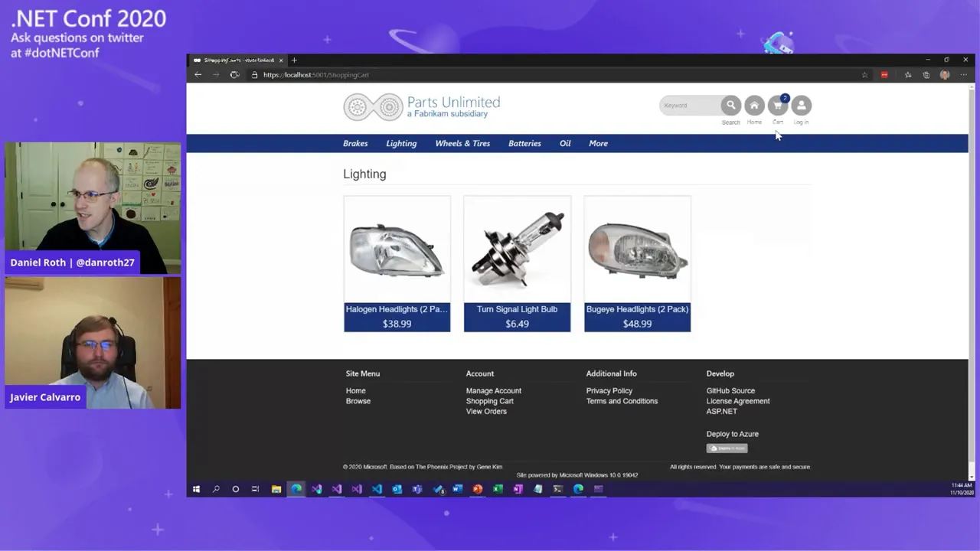Open the terminal from the taskbar
Image resolution: width=980 pixels, height=551 pixels.
558,489
